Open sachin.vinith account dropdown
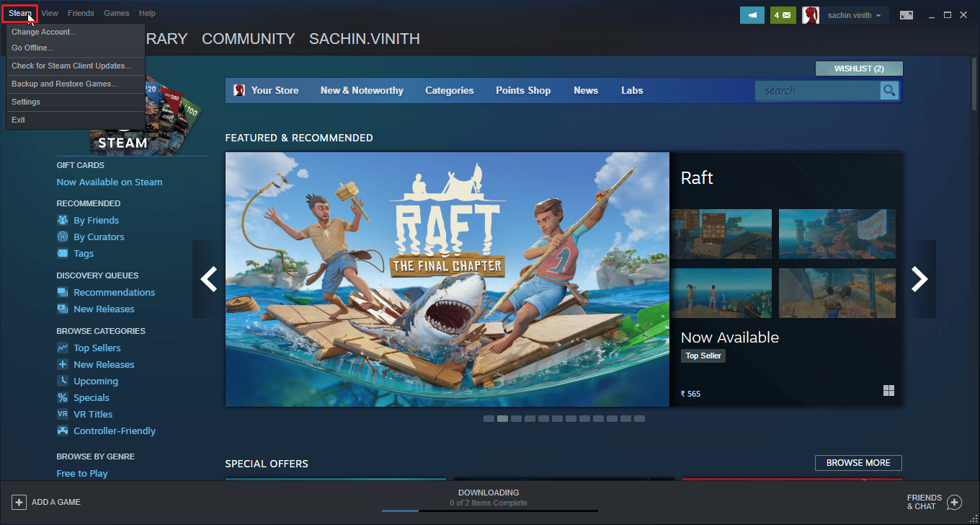 coord(854,15)
